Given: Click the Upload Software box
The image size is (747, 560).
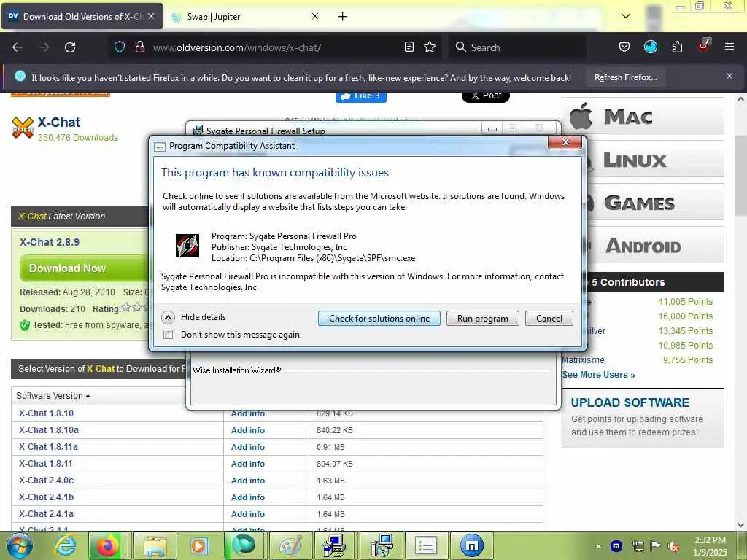Looking at the screenshot, I should point(643,418).
